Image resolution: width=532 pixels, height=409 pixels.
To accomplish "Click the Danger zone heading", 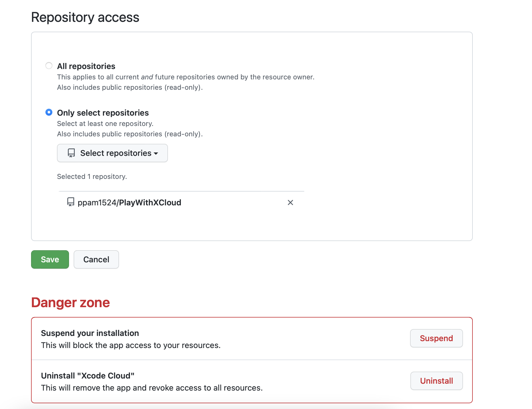I will 70,302.
